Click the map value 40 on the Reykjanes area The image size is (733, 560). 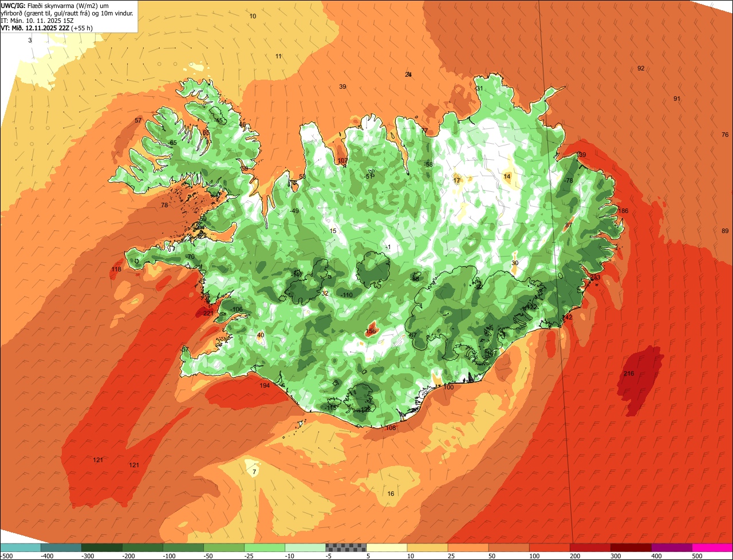click(x=261, y=336)
